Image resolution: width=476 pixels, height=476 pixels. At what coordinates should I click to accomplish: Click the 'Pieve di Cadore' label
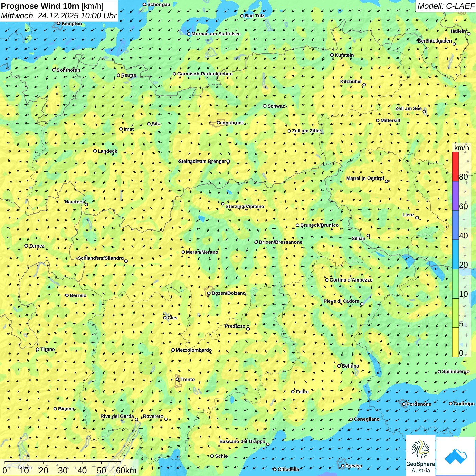[x=341, y=301]
